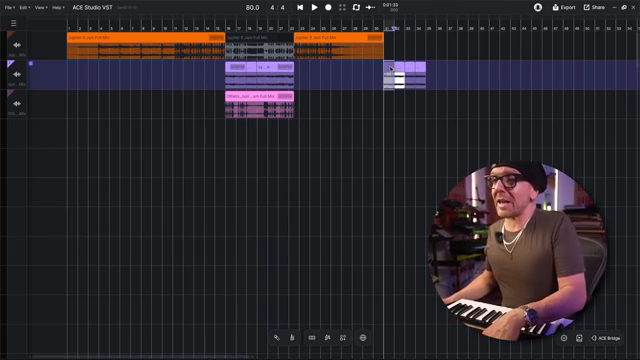Click the Others track waveform icon
Screen dimensions: 640x360
[17, 104]
